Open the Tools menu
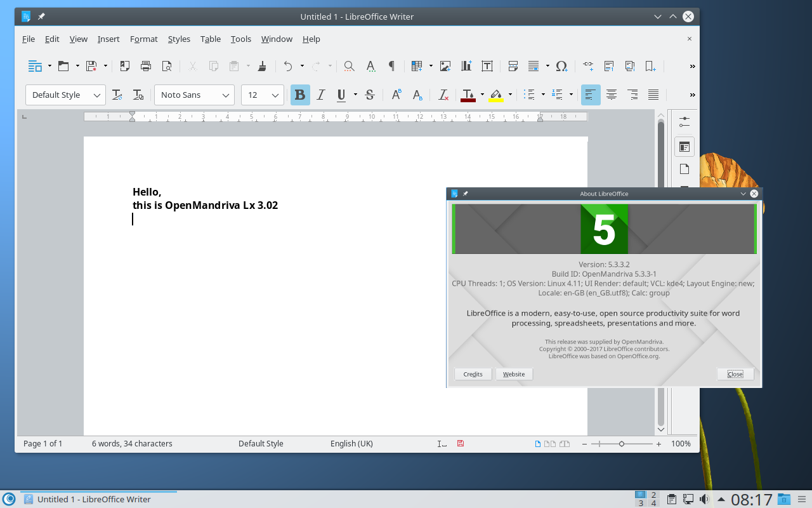 pyautogui.click(x=241, y=39)
